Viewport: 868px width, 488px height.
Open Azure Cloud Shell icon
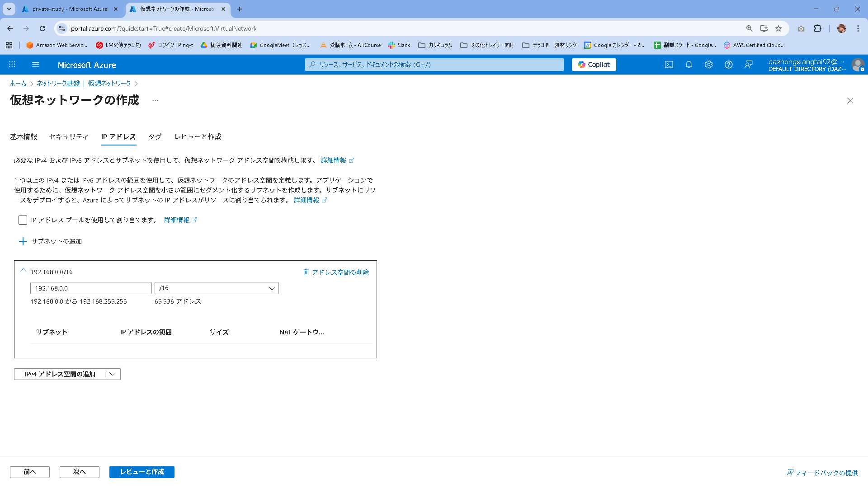pos(669,65)
